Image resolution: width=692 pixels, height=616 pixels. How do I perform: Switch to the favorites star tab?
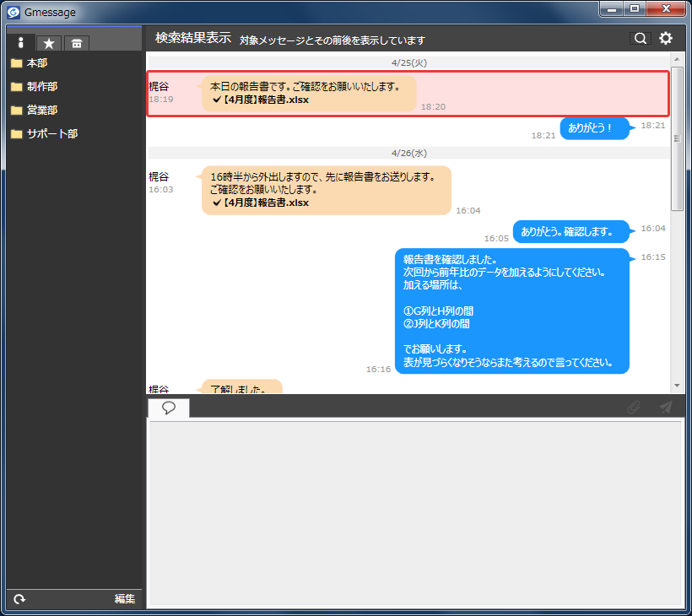49,43
